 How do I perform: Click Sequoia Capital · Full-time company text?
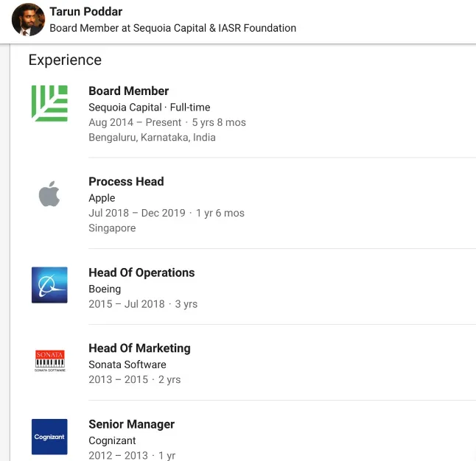point(150,107)
